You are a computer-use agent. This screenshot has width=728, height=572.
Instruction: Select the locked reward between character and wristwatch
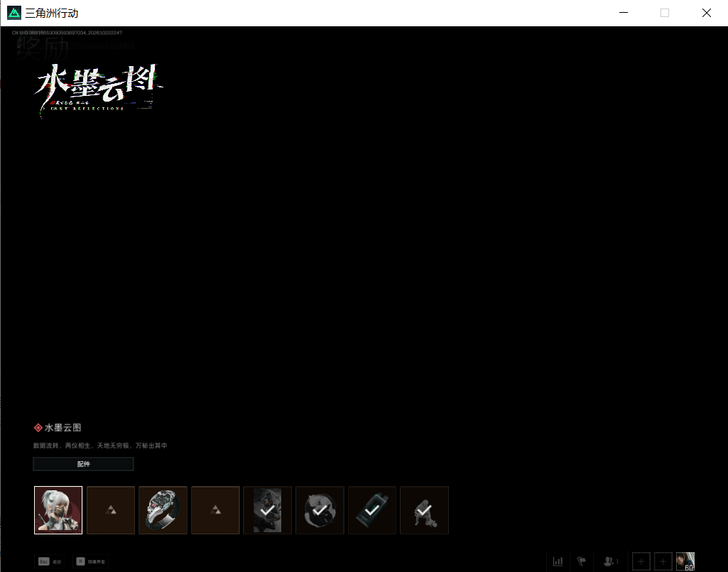pos(111,509)
